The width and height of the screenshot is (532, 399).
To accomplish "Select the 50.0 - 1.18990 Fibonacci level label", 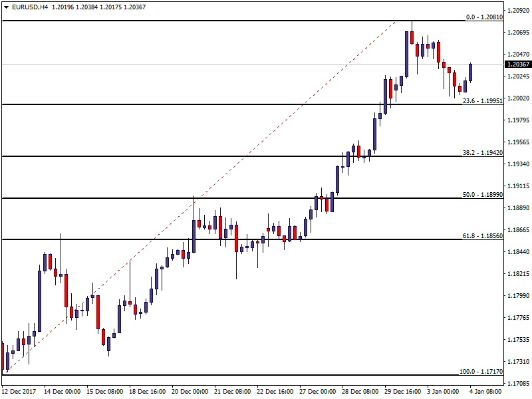I will click(x=482, y=195).
